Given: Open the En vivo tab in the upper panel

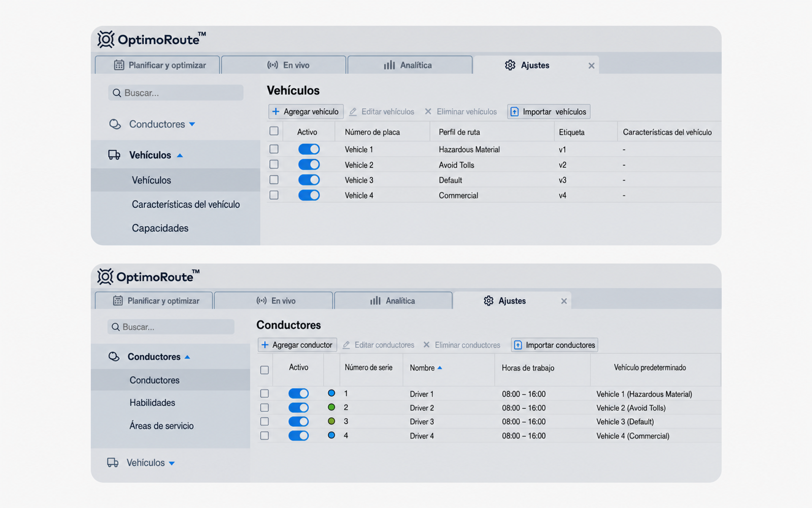Looking at the screenshot, I should click(x=284, y=65).
